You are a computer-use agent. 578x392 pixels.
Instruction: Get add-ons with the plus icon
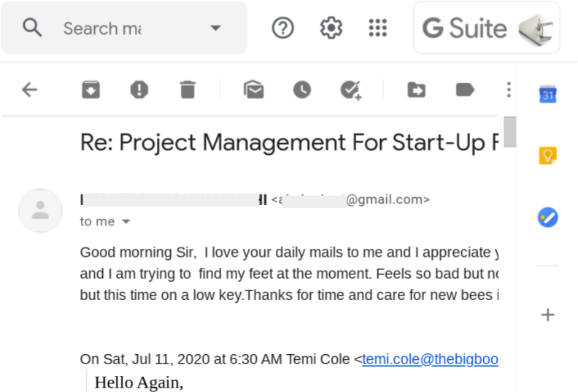coord(548,315)
